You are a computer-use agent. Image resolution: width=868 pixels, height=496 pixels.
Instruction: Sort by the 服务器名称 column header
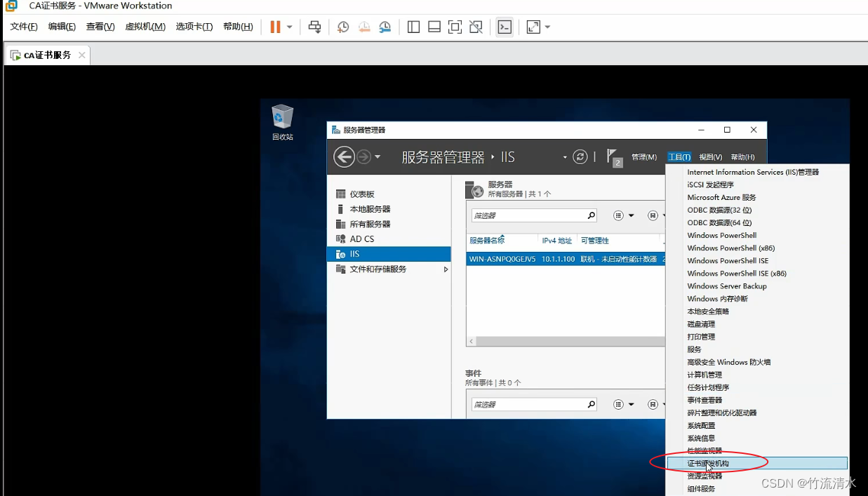pyautogui.click(x=487, y=240)
